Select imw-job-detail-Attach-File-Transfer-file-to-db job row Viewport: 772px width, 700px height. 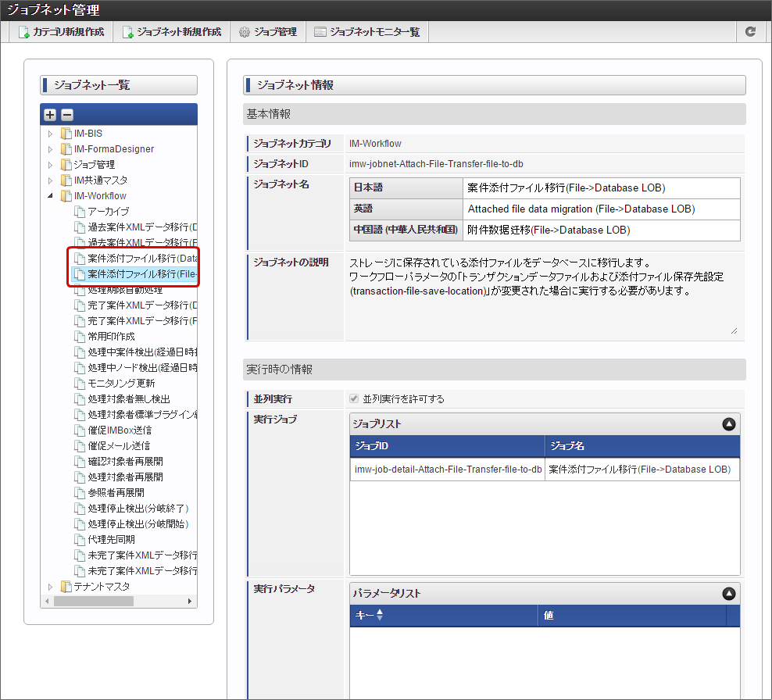tap(545, 470)
